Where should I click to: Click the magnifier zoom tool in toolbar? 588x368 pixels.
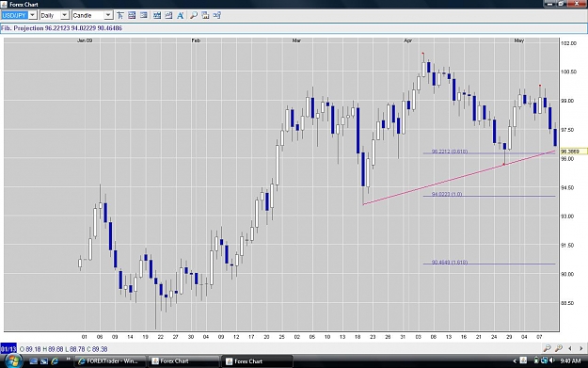pyautogui.click(x=194, y=15)
